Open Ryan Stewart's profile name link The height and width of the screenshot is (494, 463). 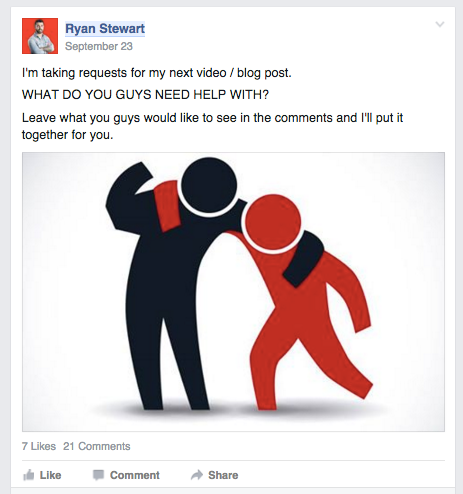tap(105, 29)
